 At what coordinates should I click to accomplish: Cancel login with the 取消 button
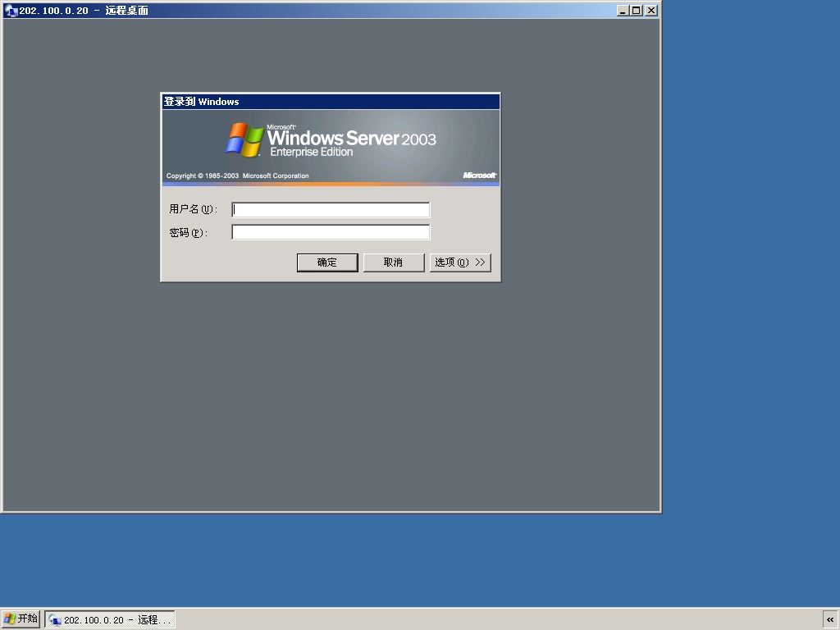click(393, 262)
